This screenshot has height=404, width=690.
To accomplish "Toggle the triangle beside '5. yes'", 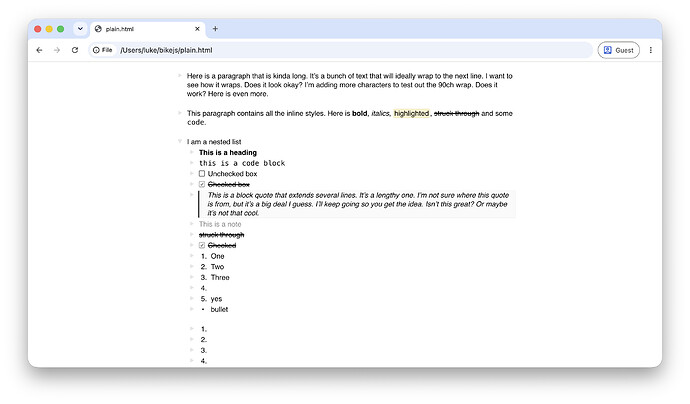I will click(191, 298).
